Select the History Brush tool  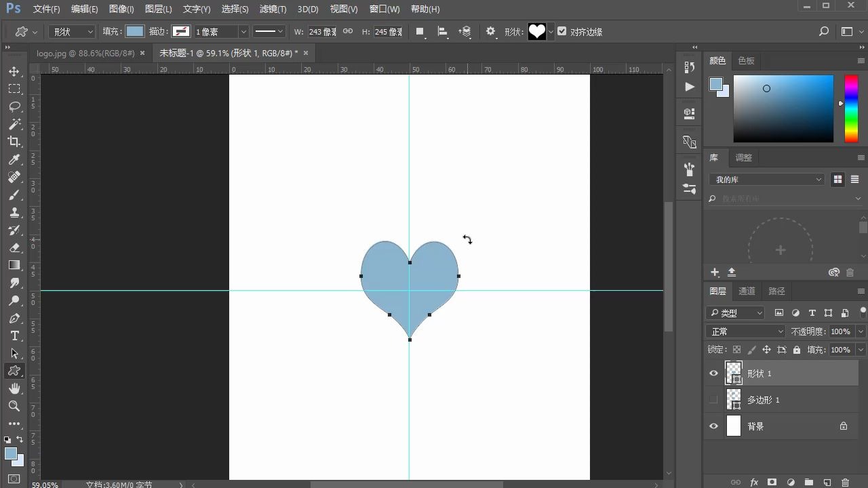click(x=14, y=230)
